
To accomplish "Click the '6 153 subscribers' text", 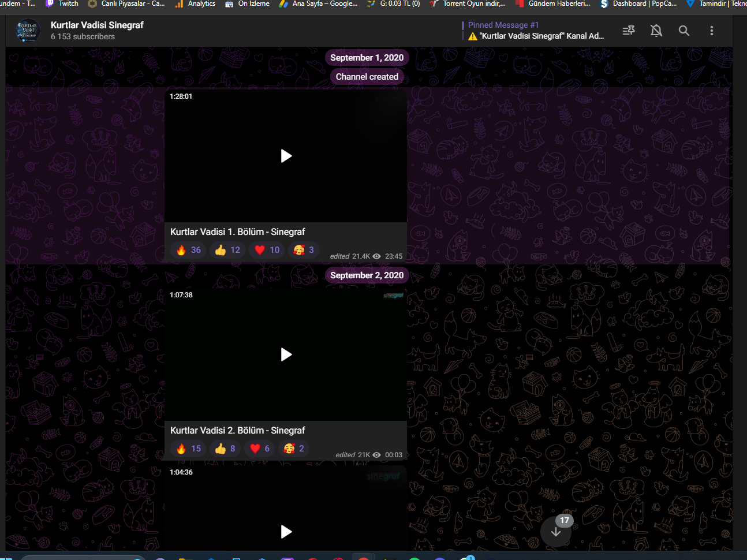I will click(x=83, y=37).
